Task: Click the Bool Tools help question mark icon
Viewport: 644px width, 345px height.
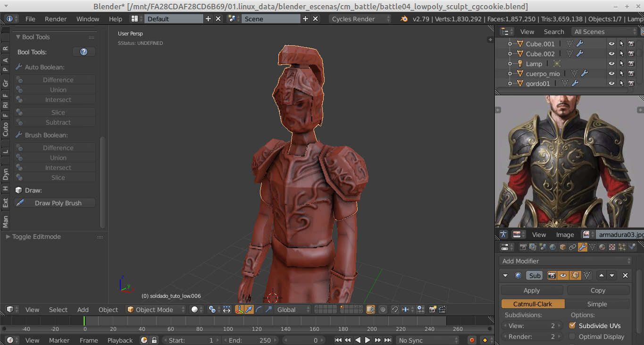Action: click(84, 52)
